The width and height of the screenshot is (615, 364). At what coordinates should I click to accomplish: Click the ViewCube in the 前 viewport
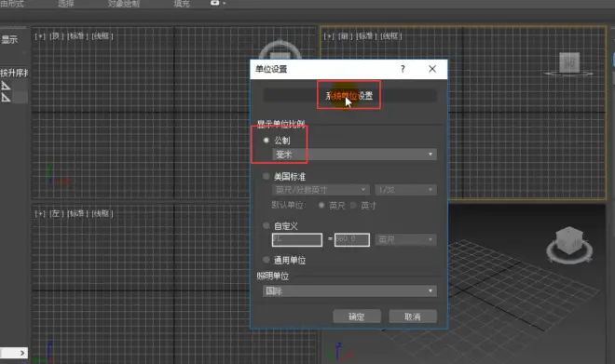569,63
